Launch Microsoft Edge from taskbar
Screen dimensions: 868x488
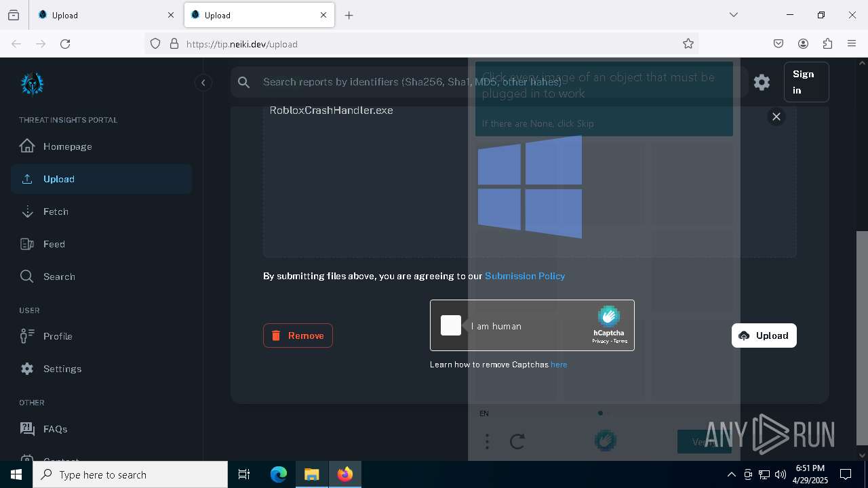pyautogui.click(x=279, y=474)
